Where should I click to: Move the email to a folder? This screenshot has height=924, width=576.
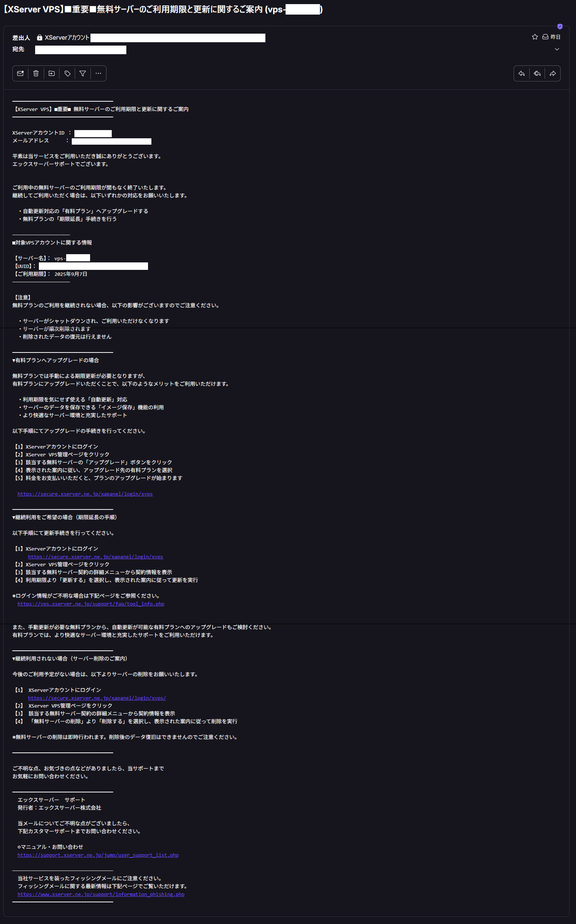(52, 74)
